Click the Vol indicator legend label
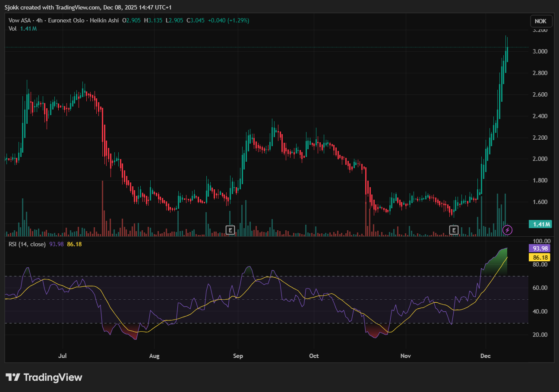The width and height of the screenshot is (559, 392). tap(13, 28)
